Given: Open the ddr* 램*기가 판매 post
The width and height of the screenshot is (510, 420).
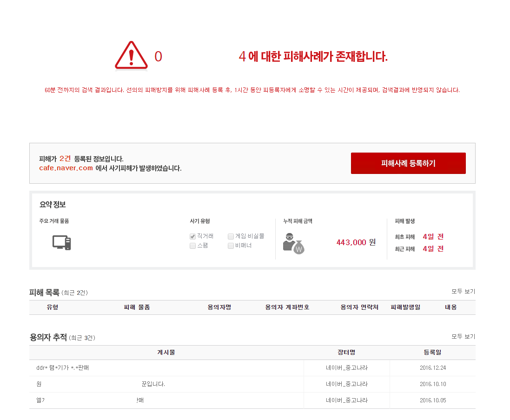Looking at the screenshot, I should click(x=62, y=367).
